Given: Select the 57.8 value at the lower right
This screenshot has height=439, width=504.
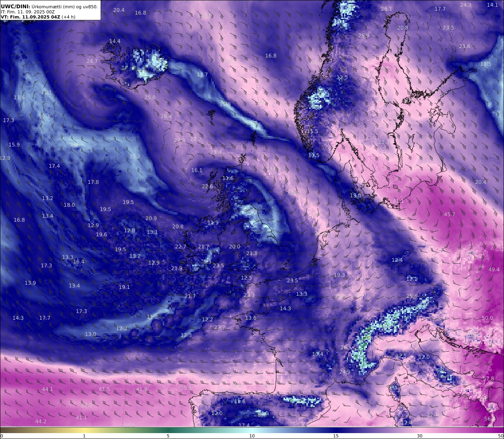Looking at the screenshot, I should pyautogui.click(x=489, y=378).
